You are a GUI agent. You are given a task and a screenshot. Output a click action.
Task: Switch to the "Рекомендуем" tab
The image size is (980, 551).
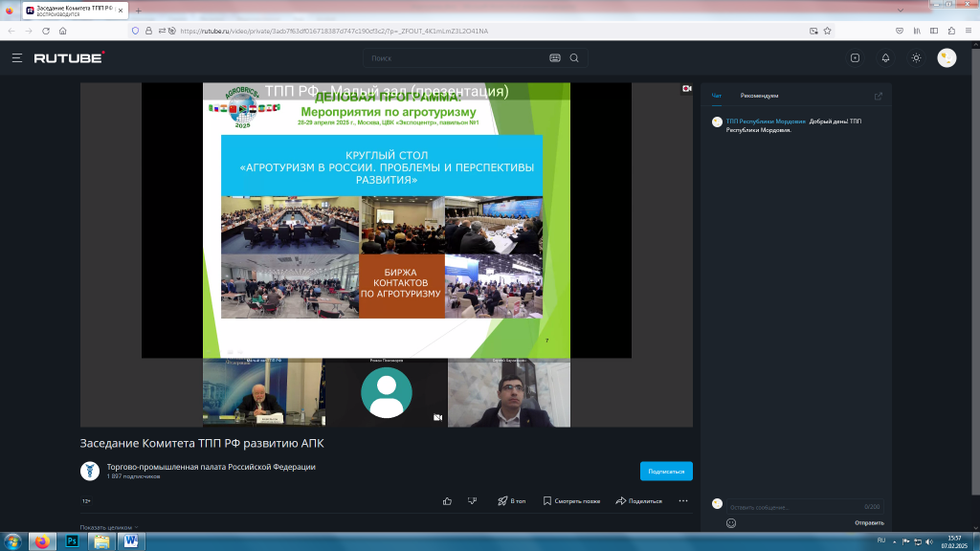(759, 96)
